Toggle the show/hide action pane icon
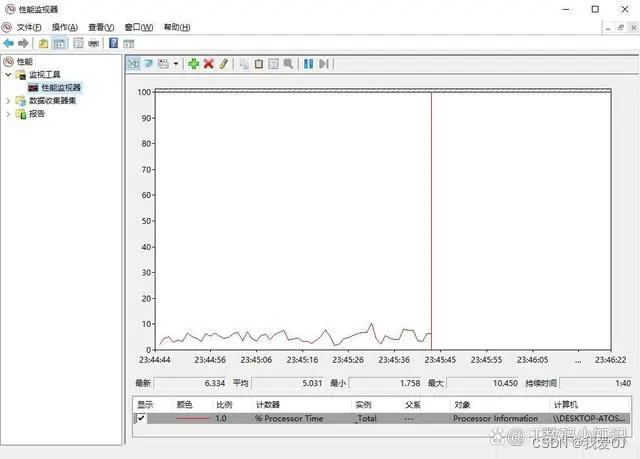Viewport: 640px width, 459px height. coord(129,44)
